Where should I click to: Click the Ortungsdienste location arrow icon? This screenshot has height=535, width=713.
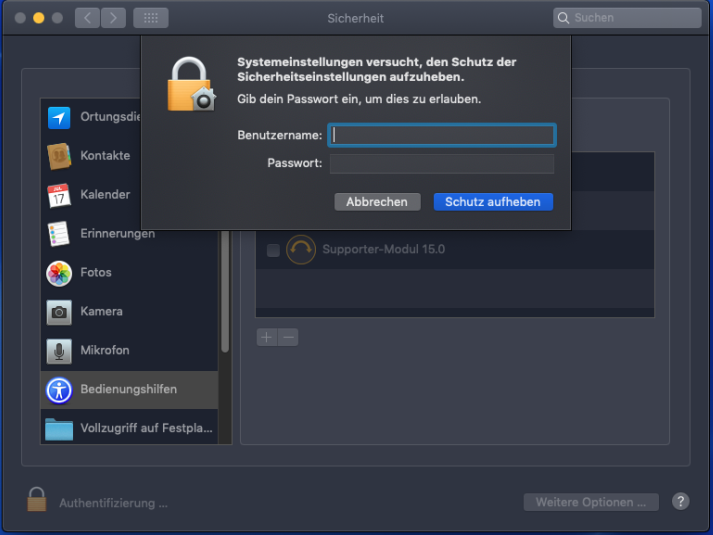(x=59, y=117)
